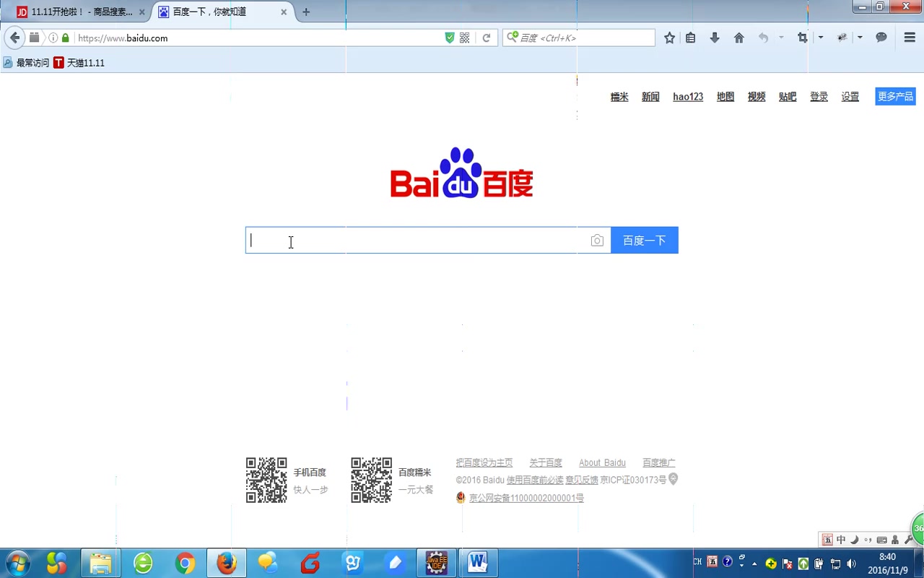924x578 pixels.
Task: Open the Firefox hamburger menu
Action: point(910,38)
